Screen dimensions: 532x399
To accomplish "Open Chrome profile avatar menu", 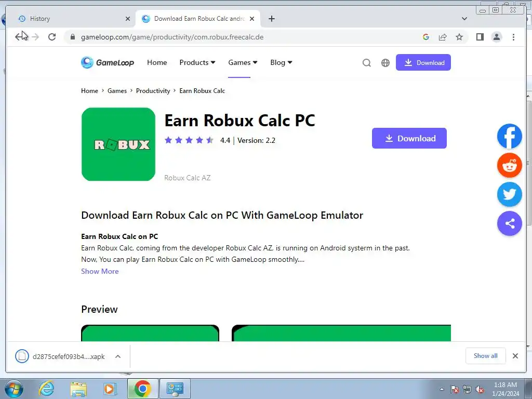I will pos(496,37).
